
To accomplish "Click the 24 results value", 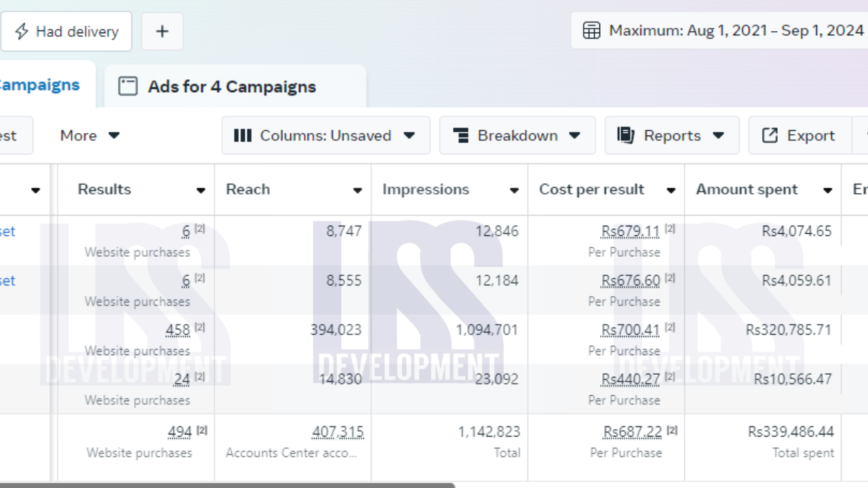I will tap(182, 380).
